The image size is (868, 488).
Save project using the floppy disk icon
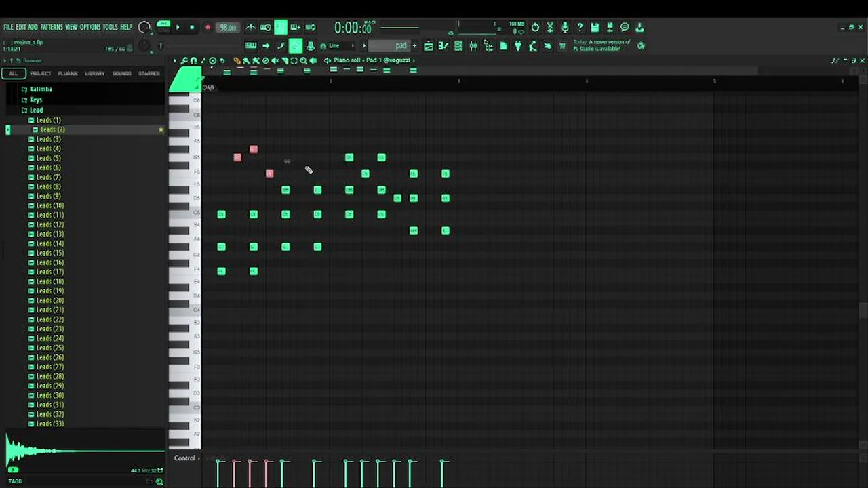tap(595, 27)
